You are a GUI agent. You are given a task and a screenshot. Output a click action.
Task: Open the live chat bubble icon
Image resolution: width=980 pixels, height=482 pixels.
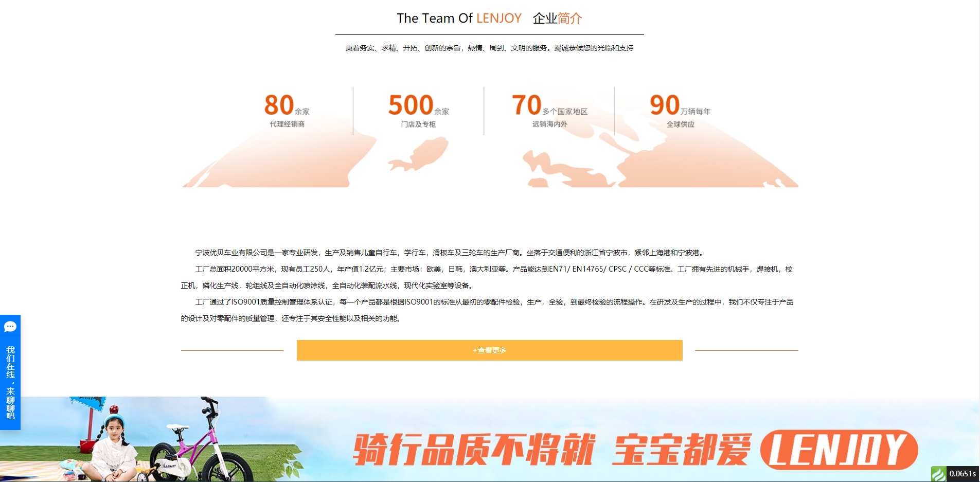[10, 327]
